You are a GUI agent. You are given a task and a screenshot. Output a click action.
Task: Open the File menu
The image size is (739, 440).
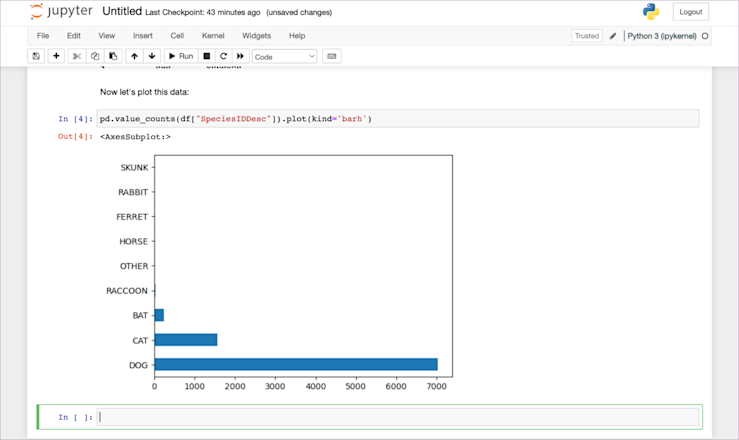point(43,36)
